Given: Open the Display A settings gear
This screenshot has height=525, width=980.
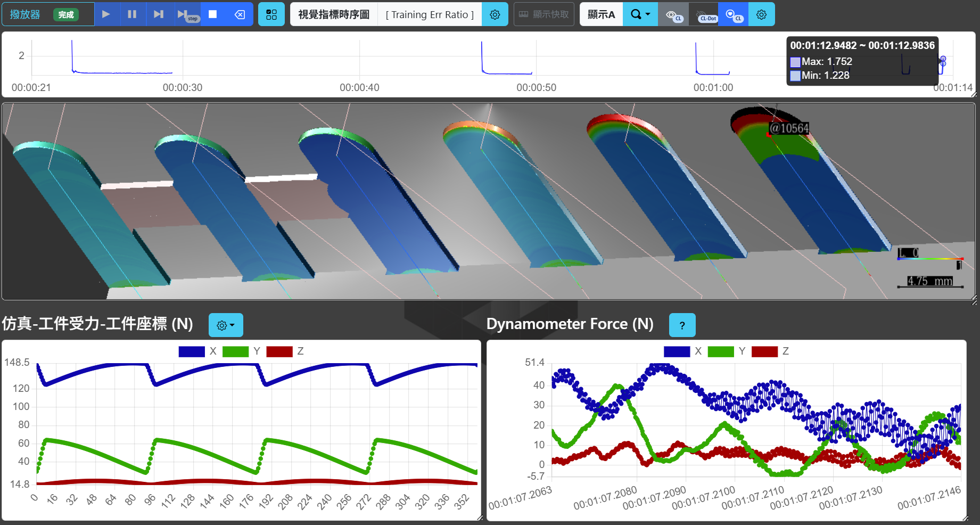Looking at the screenshot, I should (761, 14).
